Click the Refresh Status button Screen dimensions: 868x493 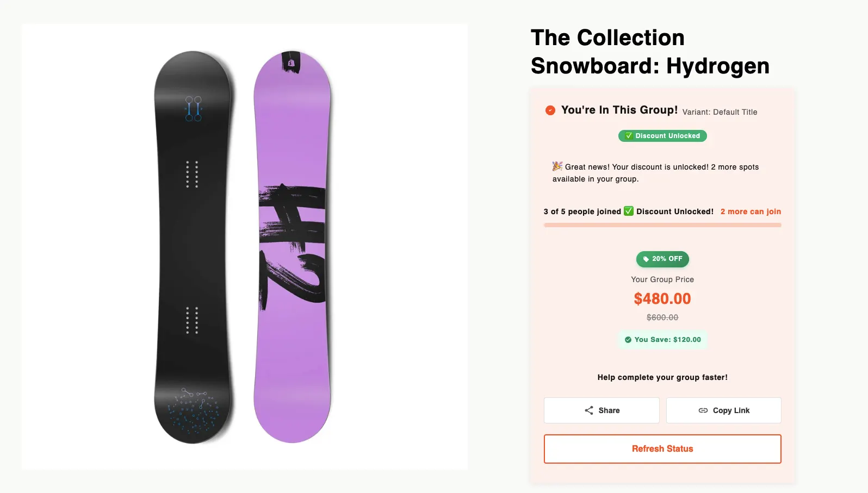pos(662,448)
